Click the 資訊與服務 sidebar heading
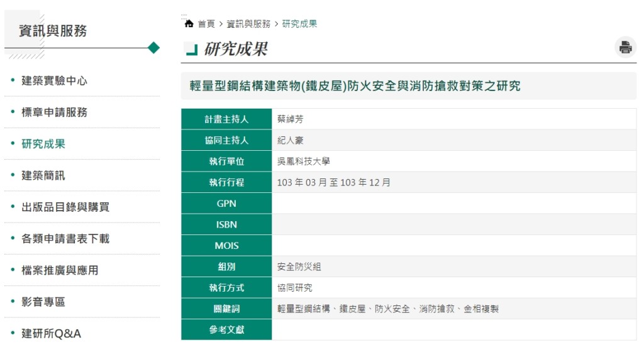Image resolution: width=644 pixels, height=362 pixels. click(53, 31)
